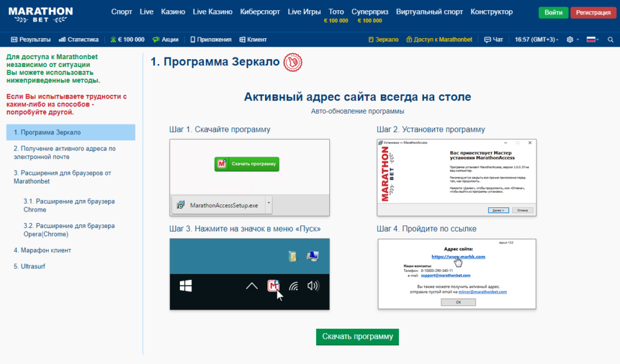This screenshot has height=364, width=620.
Task: Open Приложения page
Action: point(211,39)
